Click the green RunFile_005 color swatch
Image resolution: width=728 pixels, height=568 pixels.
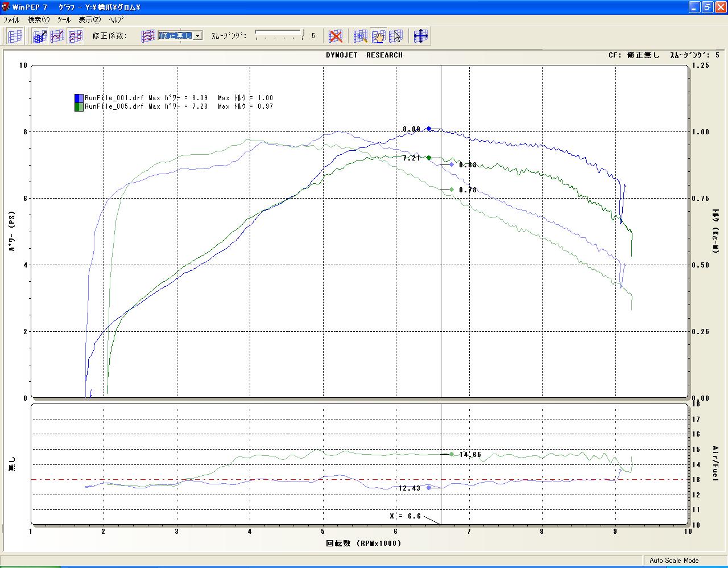[x=79, y=106]
